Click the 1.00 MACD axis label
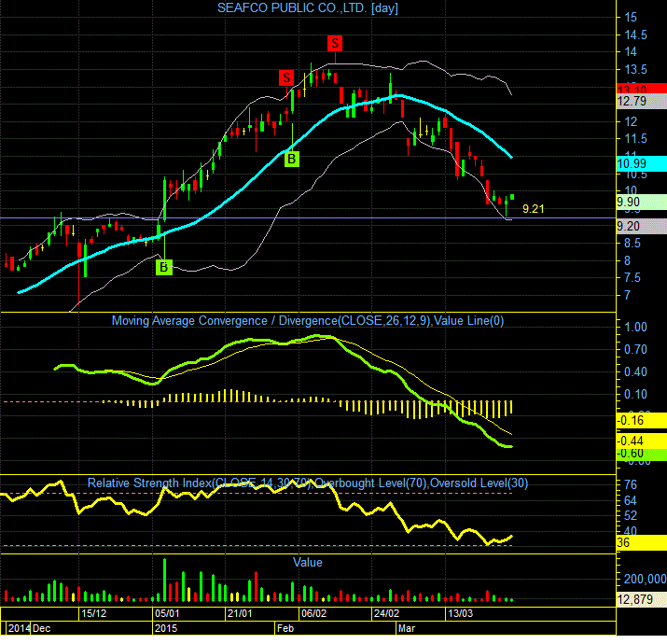The width and height of the screenshot is (667, 644). (635, 327)
